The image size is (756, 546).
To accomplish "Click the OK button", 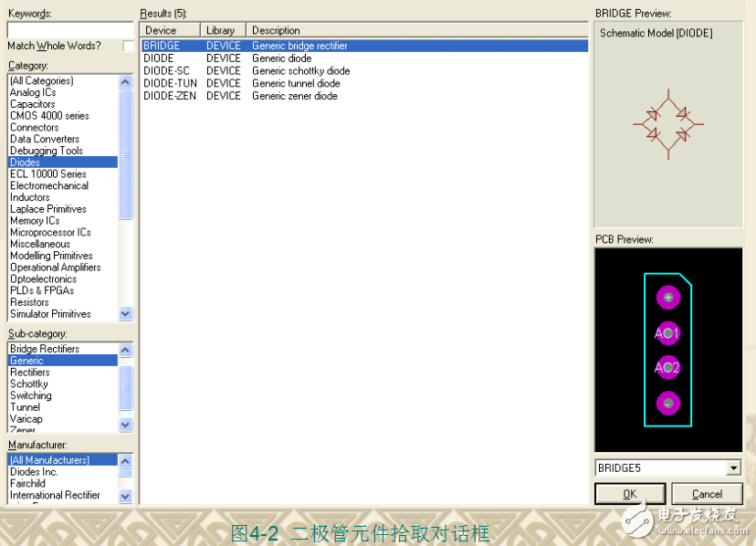I will [x=629, y=494].
